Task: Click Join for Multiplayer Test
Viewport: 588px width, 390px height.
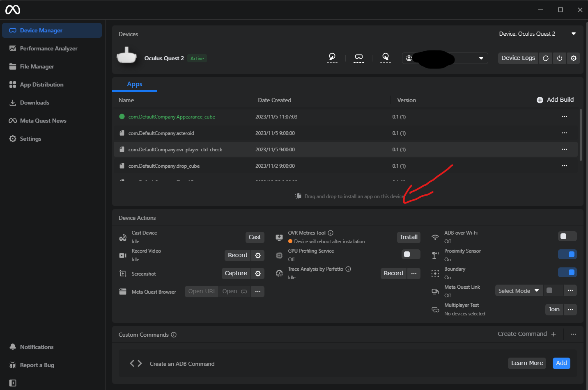Action: [554, 309]
